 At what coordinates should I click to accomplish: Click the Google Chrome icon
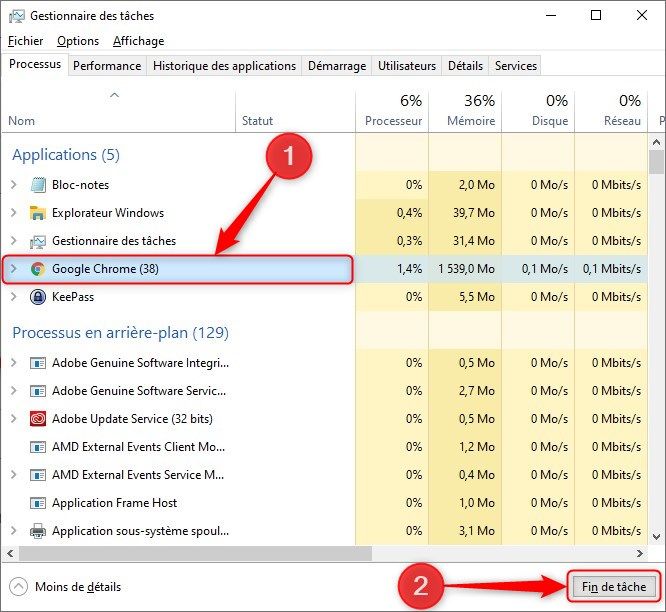(38, 269)
